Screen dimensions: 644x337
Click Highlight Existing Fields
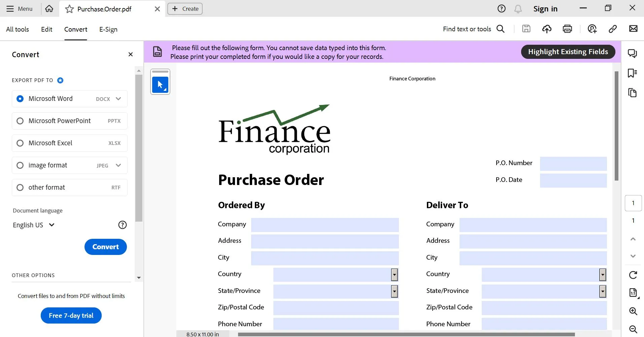568,51
